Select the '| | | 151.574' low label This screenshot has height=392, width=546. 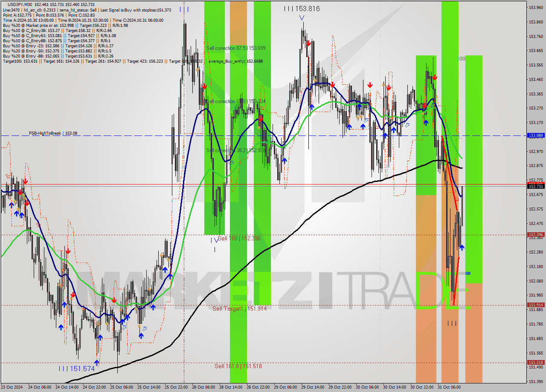tap(77, 369)
